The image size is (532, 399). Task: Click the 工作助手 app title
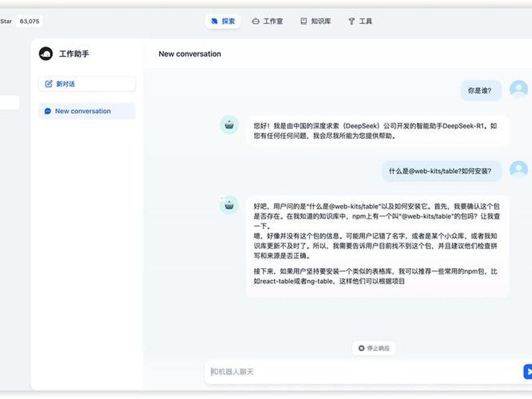(x=74, y=54)
